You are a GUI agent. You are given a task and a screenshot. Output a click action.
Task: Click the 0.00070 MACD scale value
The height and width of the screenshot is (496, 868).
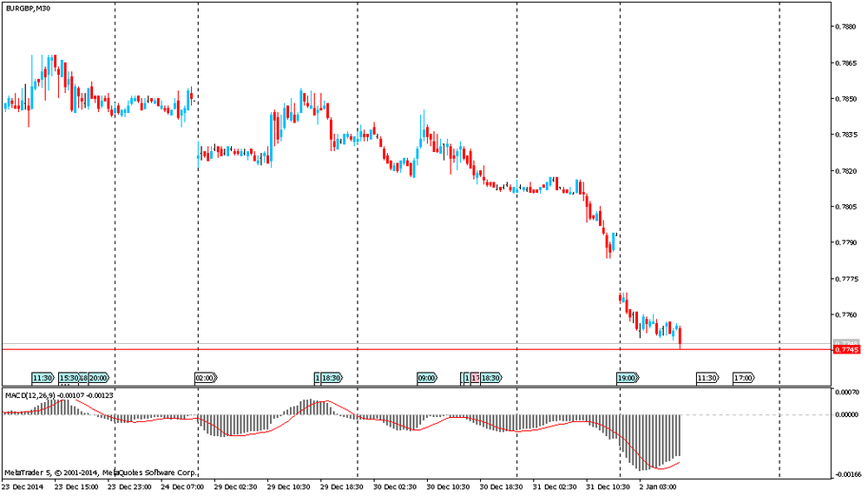847,393
